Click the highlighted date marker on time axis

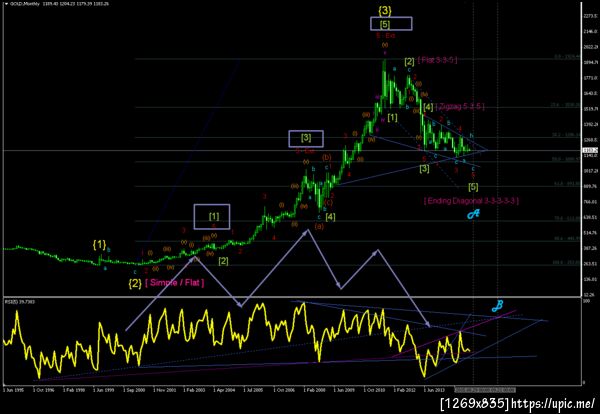485,390
